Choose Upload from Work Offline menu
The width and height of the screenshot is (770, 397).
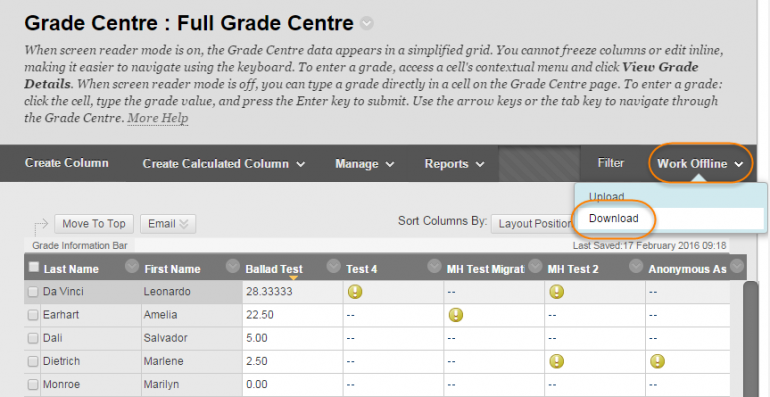[606, 197]
